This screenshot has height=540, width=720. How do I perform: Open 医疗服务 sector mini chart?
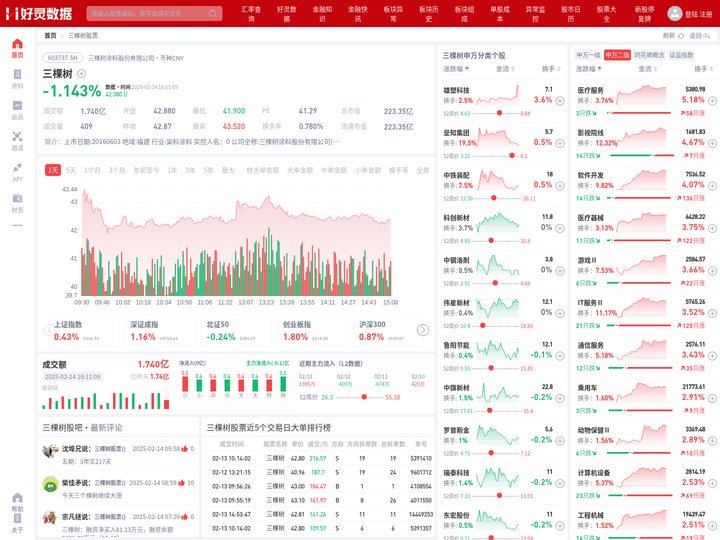(x=641, y=95)
